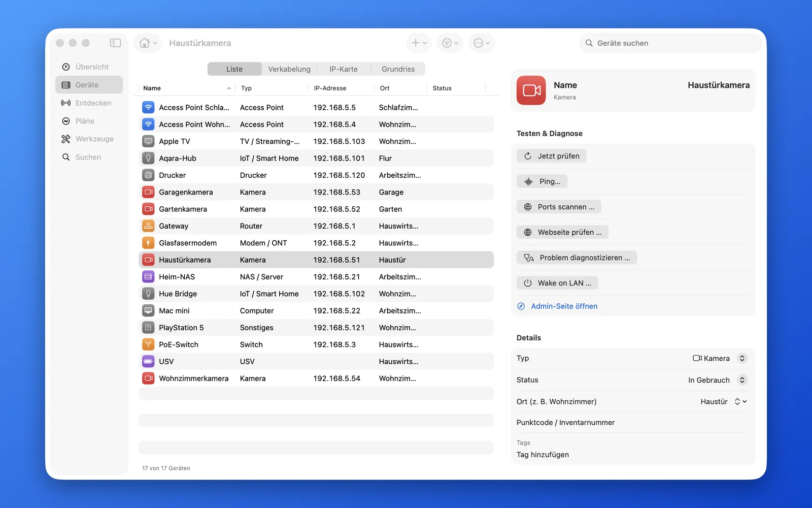
Task: Open the filter options menu
Action: pos(450,43)
